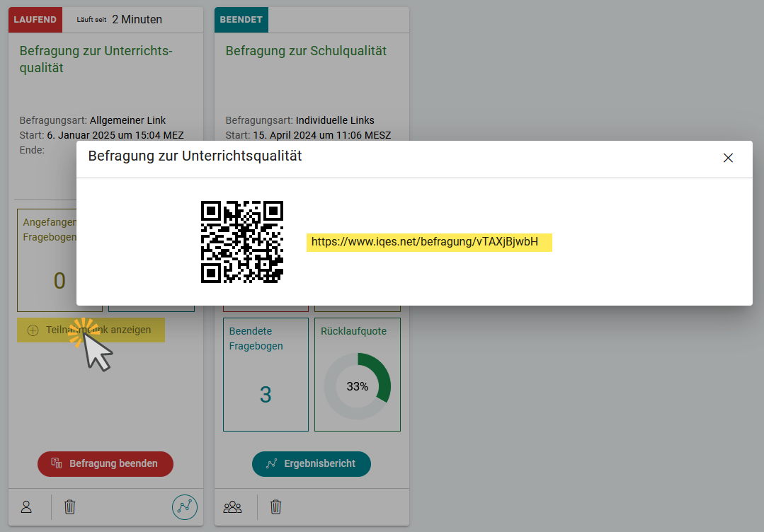Click the 2 Minuten running time text
The height and width of the screenshot is (532, 764).
coord(137,20)
